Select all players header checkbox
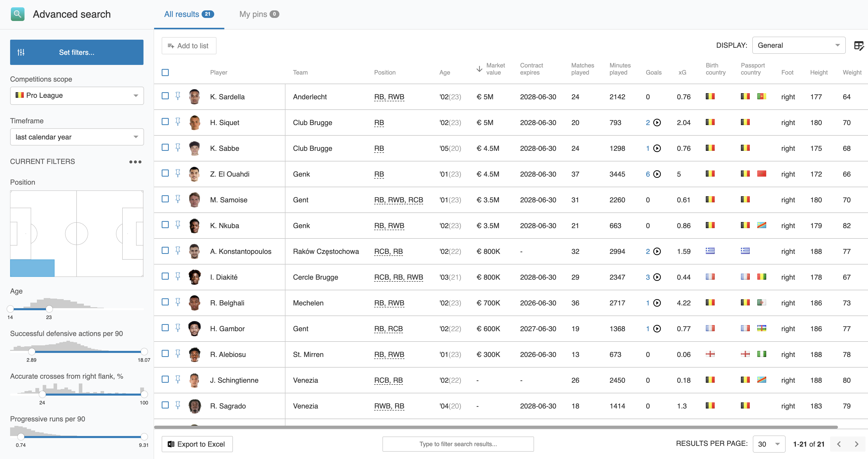This screenshot has height=459, width=868. click(165, 73)
